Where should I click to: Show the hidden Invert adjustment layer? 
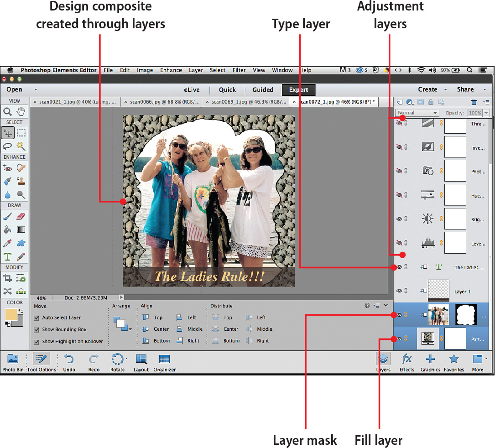(399, 147)
